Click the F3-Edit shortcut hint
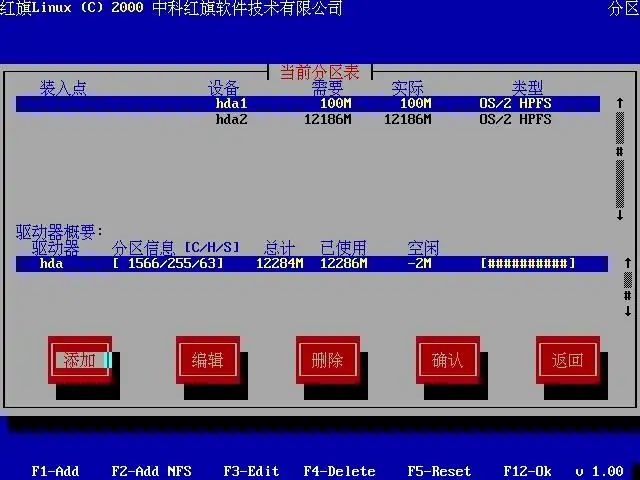This screenshot has width=640, height=480. pyautogui.click(x=251, y=471)
